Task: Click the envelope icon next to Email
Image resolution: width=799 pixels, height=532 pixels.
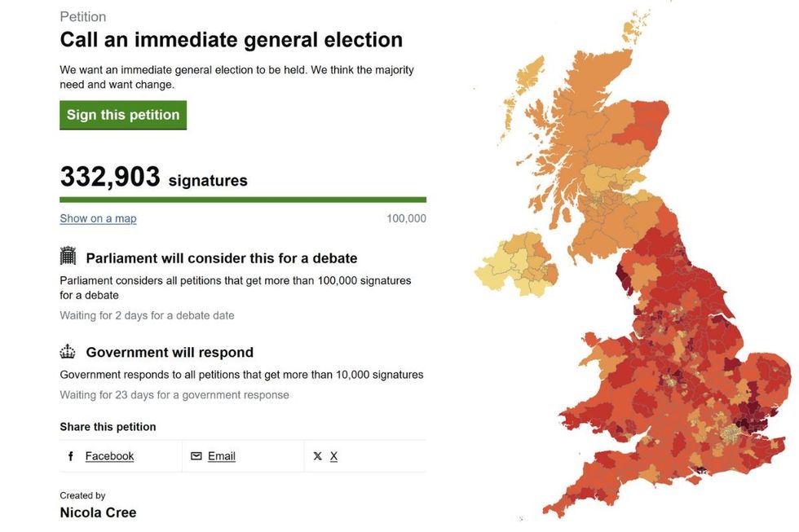Action: tap(196, 456)
